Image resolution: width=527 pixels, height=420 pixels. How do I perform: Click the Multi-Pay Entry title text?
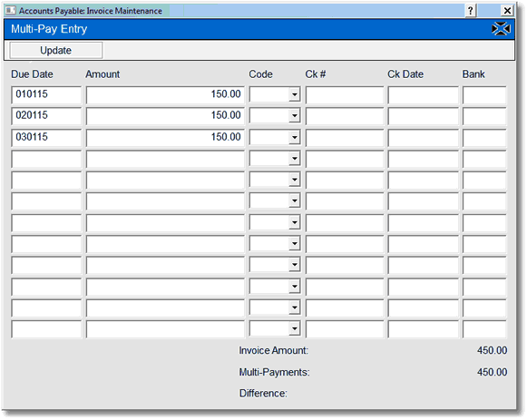coord(49,29)
